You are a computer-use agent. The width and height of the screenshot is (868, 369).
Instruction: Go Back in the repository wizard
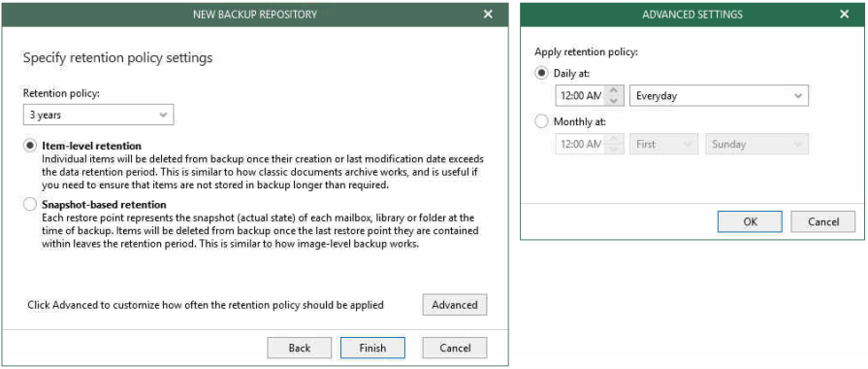coord(300,348)
